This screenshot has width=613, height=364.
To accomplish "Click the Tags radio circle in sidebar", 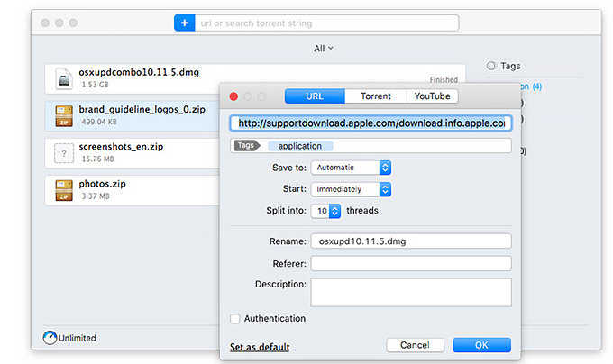I will (491, 66).
